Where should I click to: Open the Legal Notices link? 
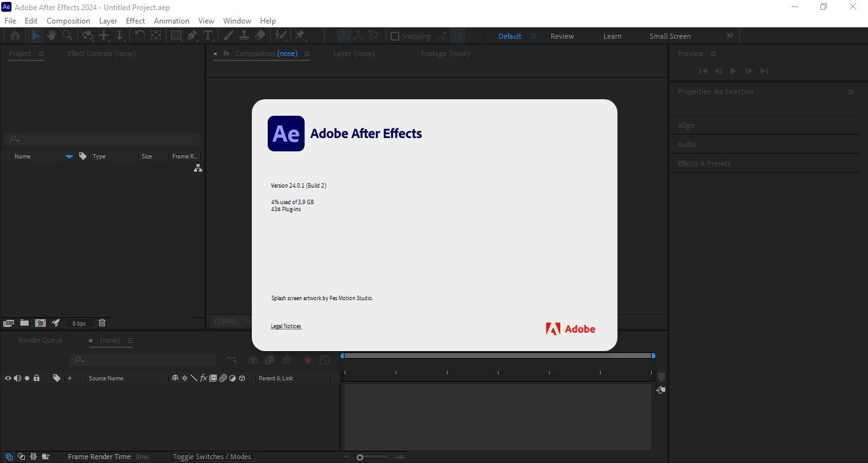pyautogui.click(x=286, y=326)
